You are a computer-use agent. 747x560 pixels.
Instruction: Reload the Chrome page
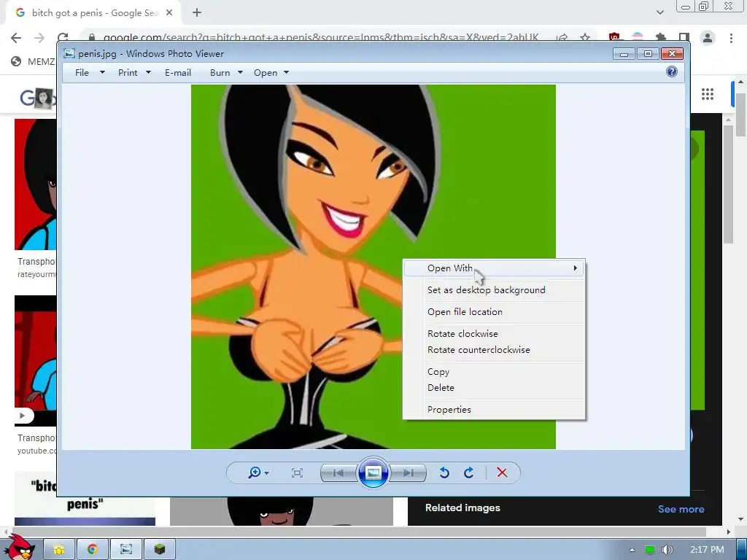pos(63,38)
